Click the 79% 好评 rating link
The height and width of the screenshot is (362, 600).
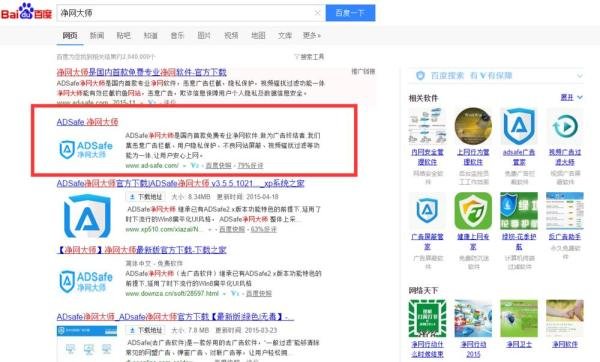click(251, 166)
